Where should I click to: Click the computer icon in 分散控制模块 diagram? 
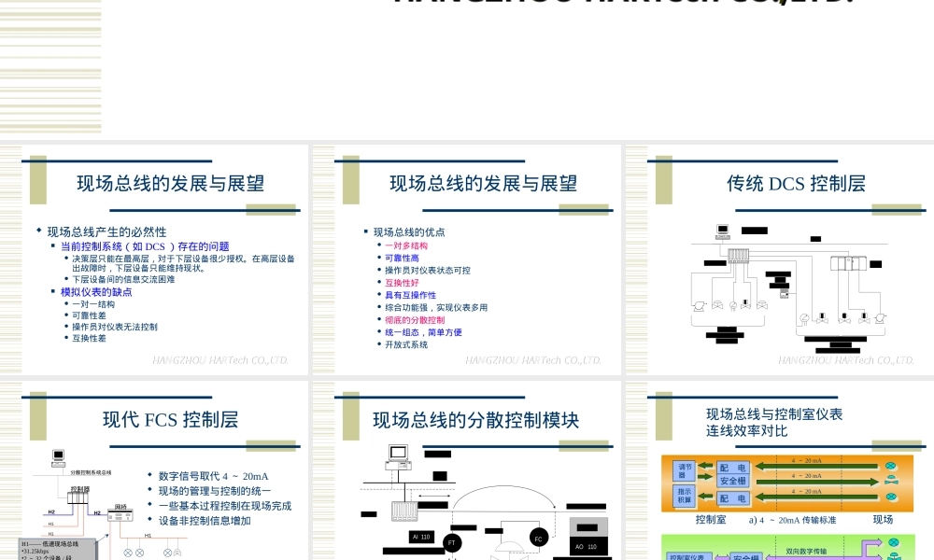click(398, 457)
